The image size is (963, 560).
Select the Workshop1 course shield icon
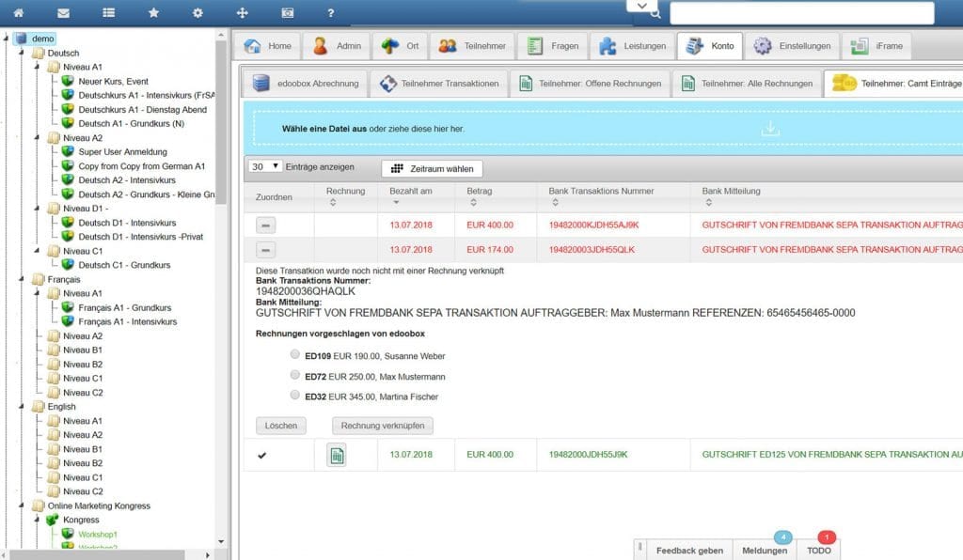coord(68,534)
